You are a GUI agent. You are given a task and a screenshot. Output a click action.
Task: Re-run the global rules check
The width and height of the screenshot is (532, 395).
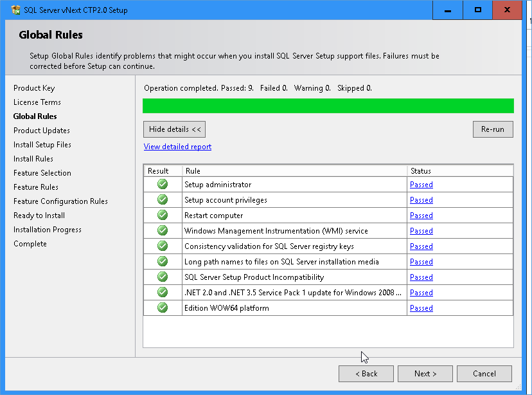[493, 129]
